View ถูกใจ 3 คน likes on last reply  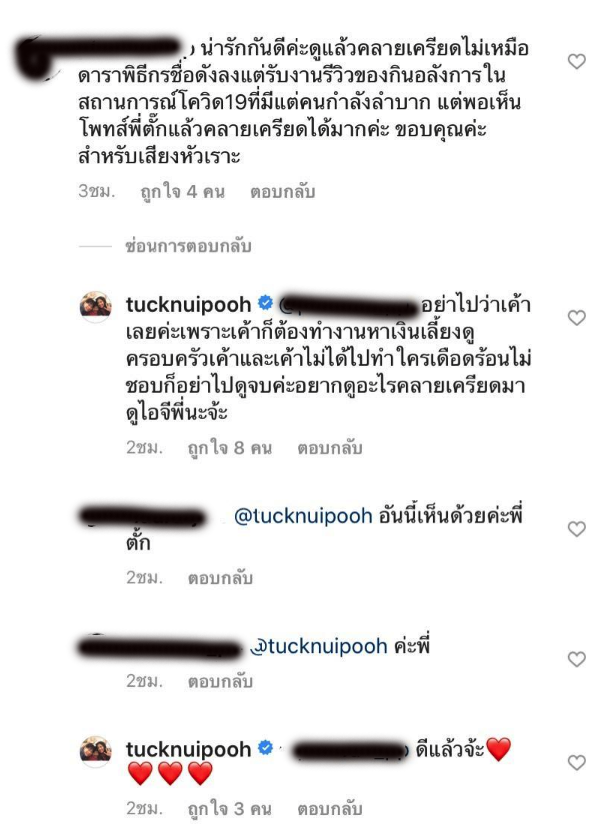point(229,809)
